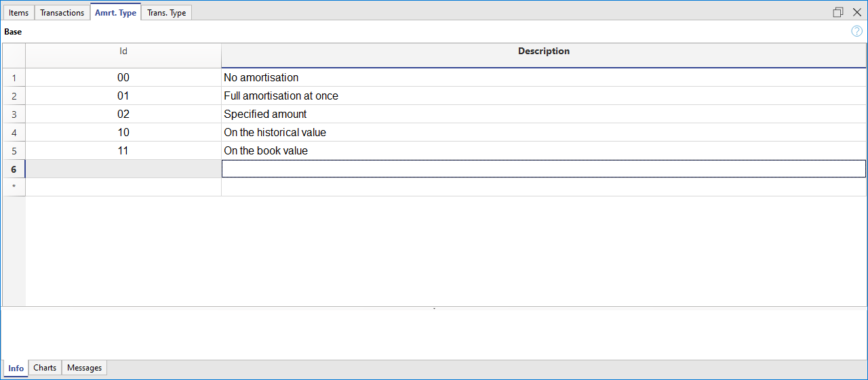The image size is (868, 380).
Task: Show the Messages bottom tab
Action: click(84, 368)
